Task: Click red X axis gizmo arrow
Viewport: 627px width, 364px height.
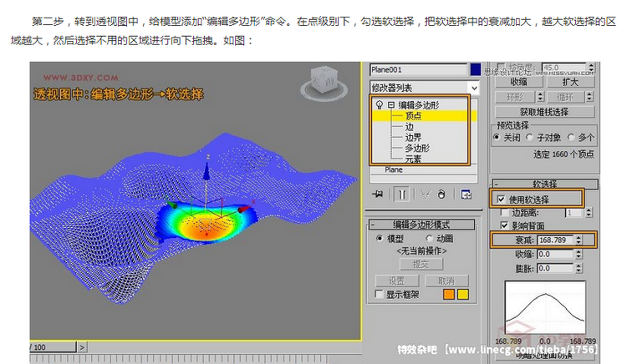Action: point(244,209)
